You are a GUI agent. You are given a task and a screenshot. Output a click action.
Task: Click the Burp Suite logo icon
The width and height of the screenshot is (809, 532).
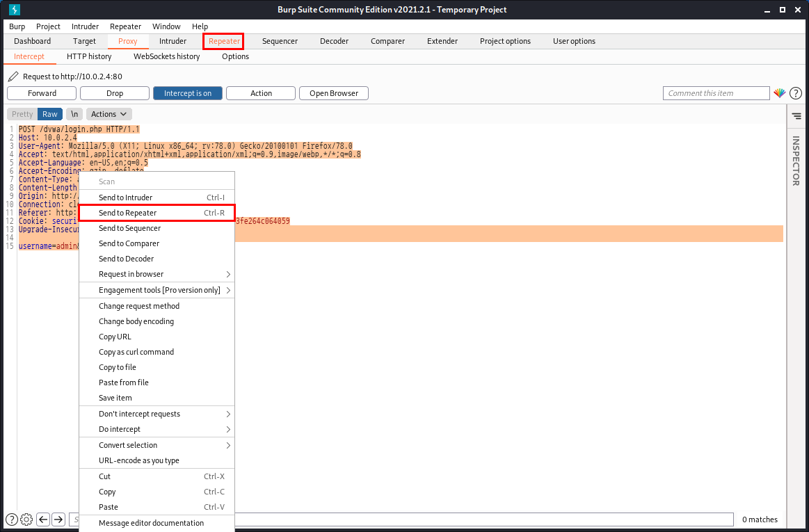click(x=15, y=10)
